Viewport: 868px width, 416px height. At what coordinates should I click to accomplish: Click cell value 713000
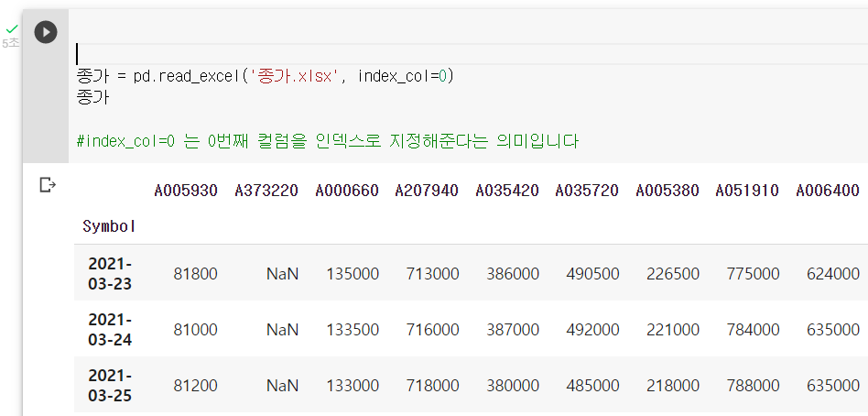point(432,274)
